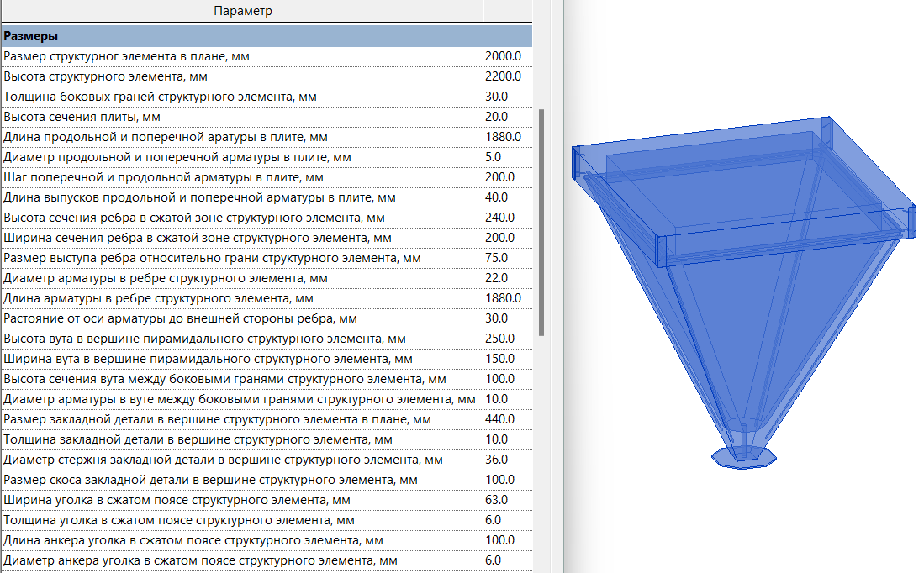Edit the 2200.0 value of "Высота структурного элемента"

(503, 76)
